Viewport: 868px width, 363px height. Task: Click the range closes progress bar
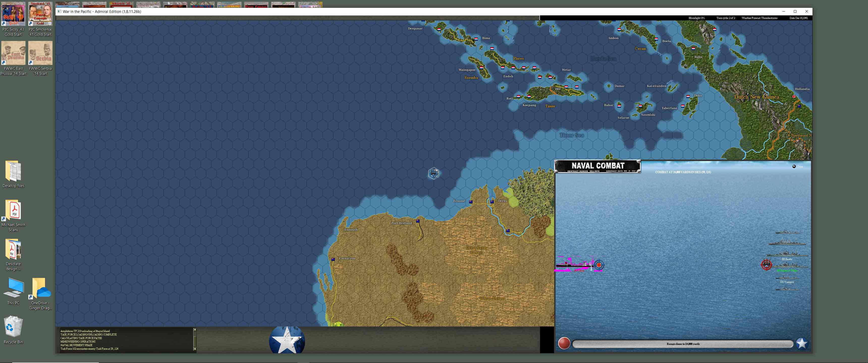[x=683, y=344]
